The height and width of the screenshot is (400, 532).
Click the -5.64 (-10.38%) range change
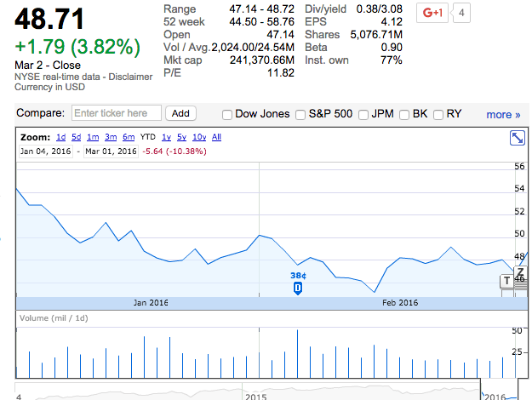tap(174, 151)
